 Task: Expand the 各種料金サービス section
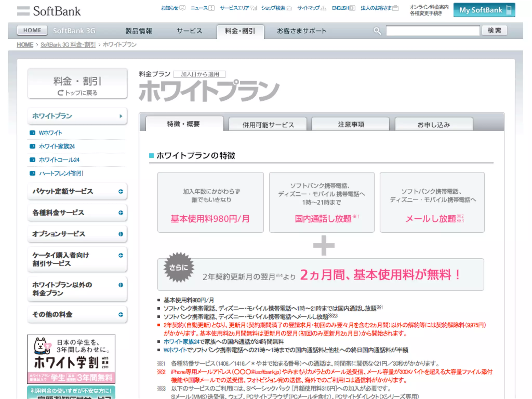[121, 213]
